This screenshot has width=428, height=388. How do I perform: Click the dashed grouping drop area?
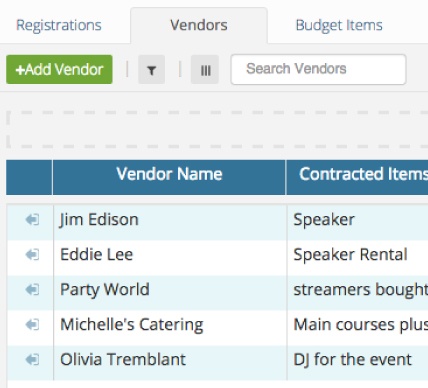[x=217, y=129]
